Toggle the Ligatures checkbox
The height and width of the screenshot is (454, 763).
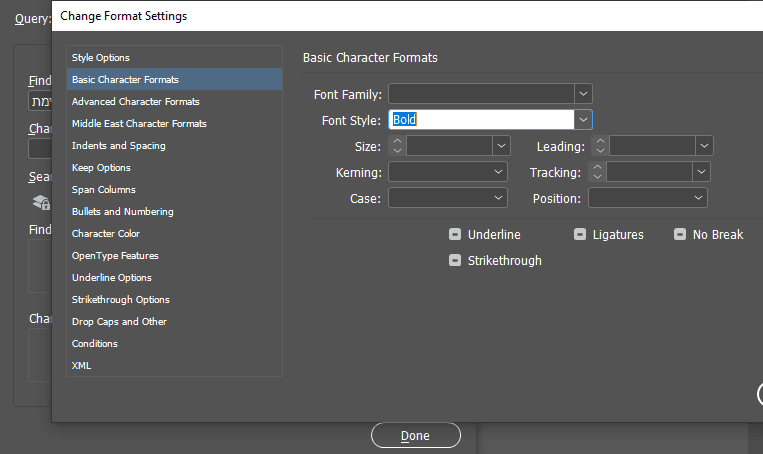click(x=581, y=235)
